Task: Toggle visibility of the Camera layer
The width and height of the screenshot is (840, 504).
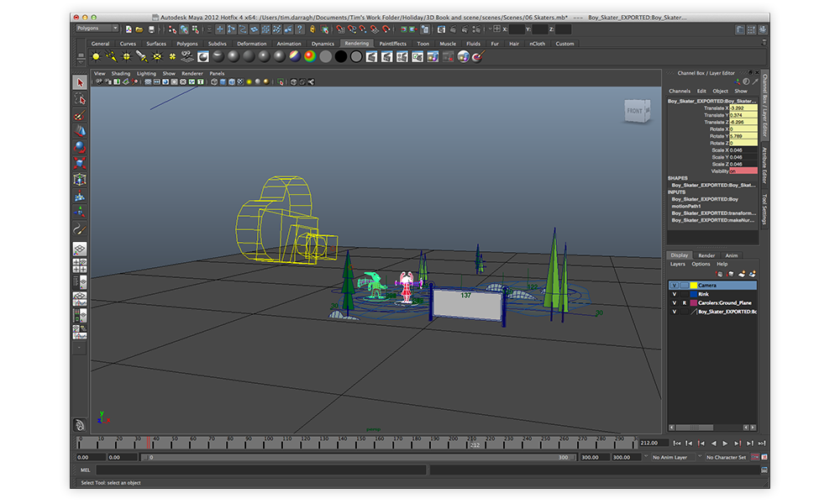Action: [674, 285]
